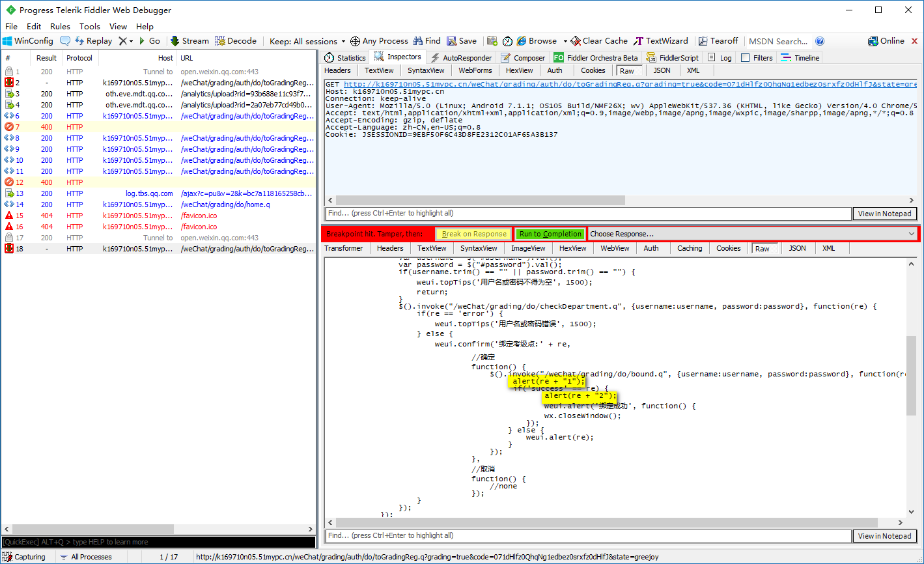The image size is (924, 564).
Task: Open the Keep: All sessions dropdown
Action: click(307, 41)
